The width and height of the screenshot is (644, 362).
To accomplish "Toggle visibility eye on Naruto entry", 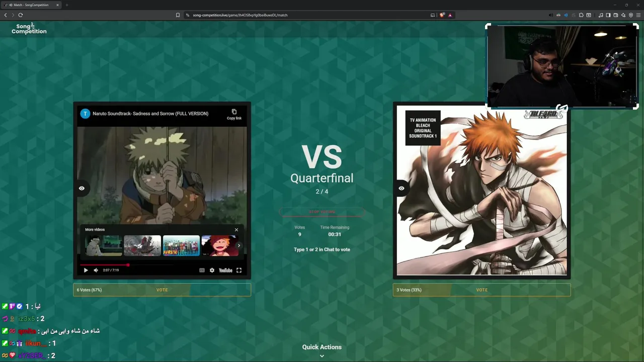I will click(x=82, y=188).
